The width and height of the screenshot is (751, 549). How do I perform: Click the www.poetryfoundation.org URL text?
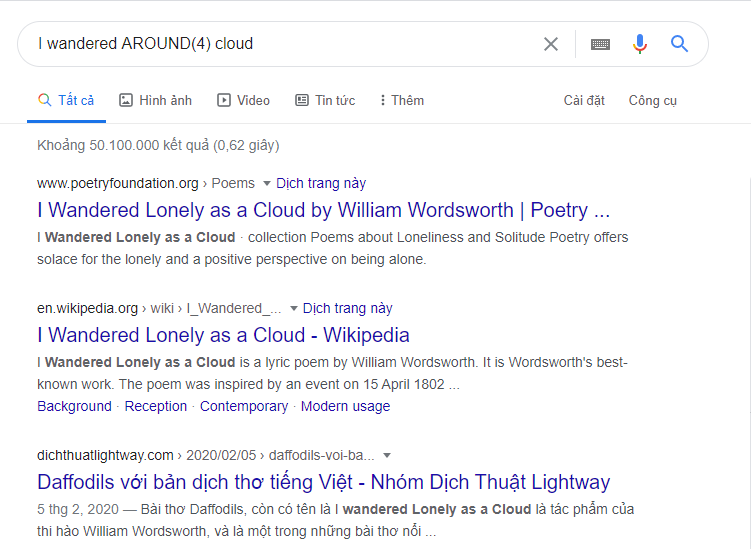118,183
